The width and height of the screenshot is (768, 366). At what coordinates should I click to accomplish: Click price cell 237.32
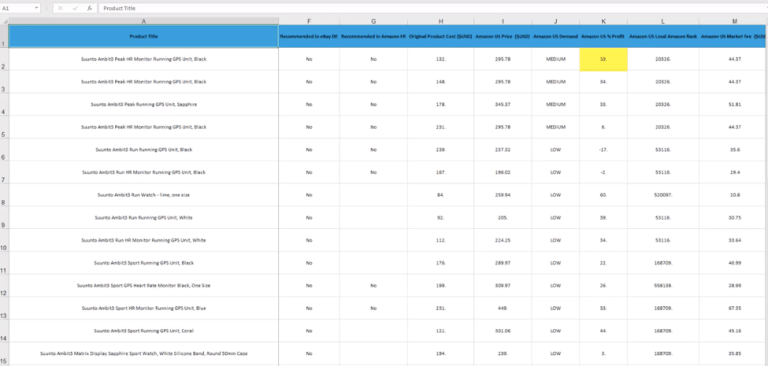pos(503,150)
